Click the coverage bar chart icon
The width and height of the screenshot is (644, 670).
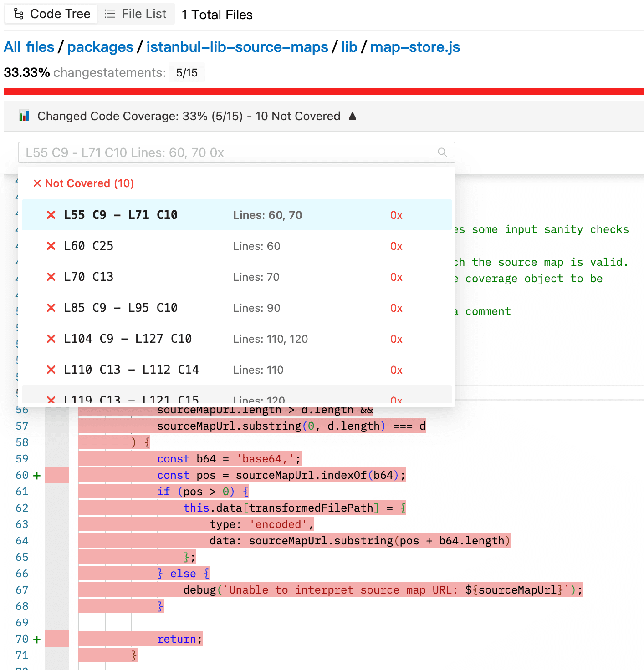[24, 116]
